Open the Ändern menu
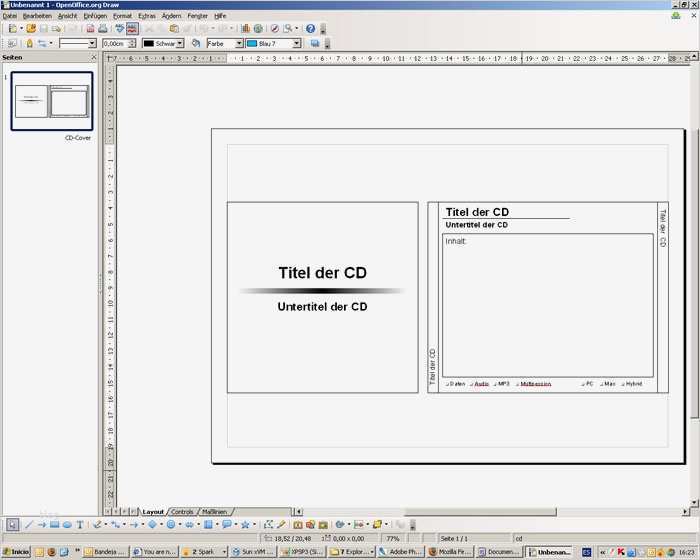 (171, 16)
